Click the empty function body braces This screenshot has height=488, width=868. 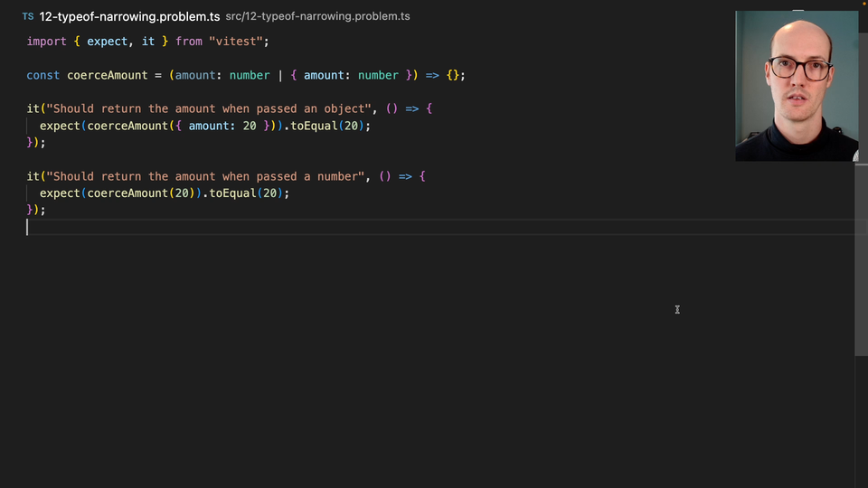[x=453, y=75]
